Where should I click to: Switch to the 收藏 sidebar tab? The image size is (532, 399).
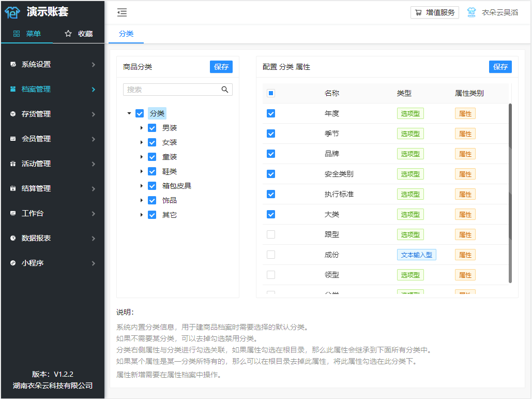pos(79,33)
